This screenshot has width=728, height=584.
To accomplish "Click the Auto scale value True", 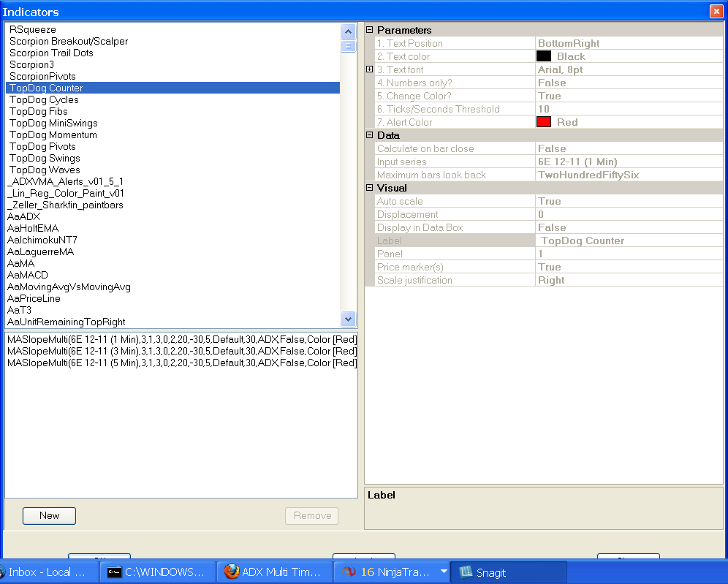I will pos(629,201).
